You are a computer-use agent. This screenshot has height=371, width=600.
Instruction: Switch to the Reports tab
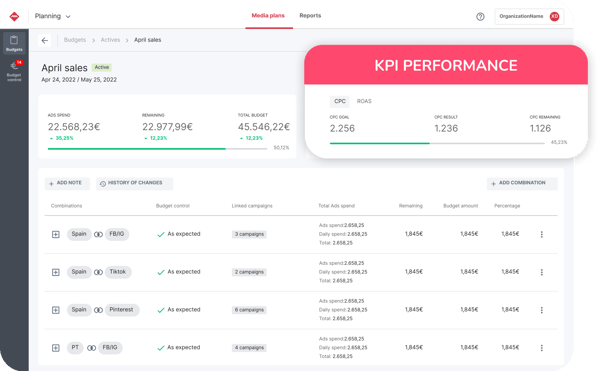(x=310, y=16)
